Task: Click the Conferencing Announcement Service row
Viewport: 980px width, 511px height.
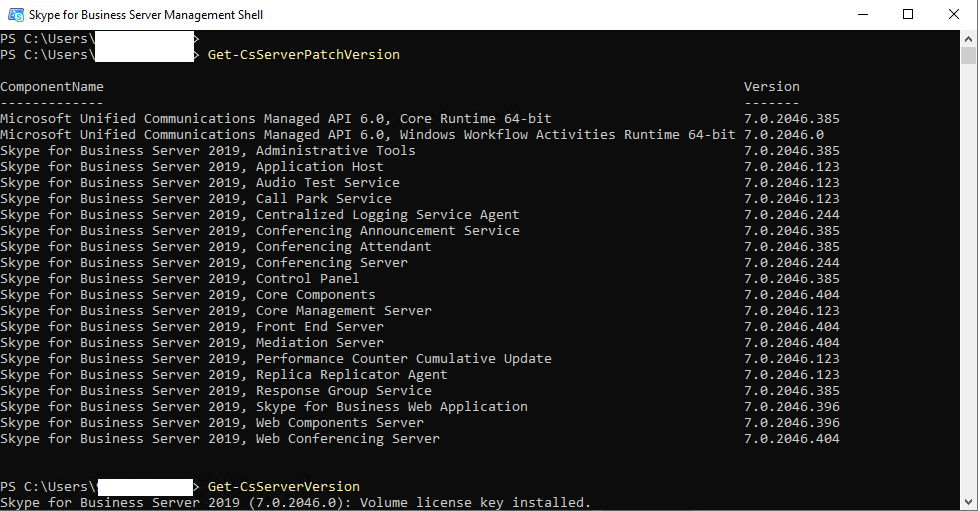Action: click(420, 231)
